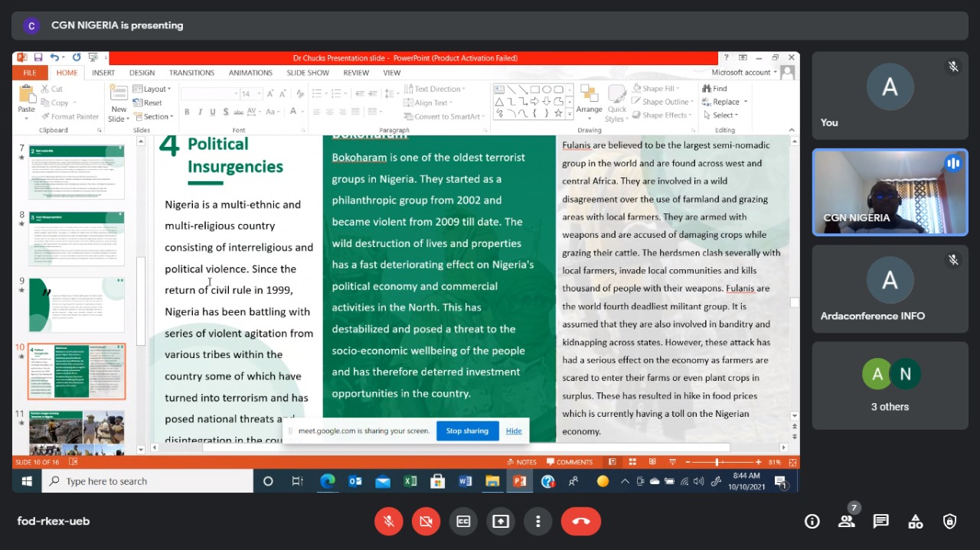980x550 pixels.
Task: Open the SLIDE SHOW ribbon tab
Action: coord(308,73)
